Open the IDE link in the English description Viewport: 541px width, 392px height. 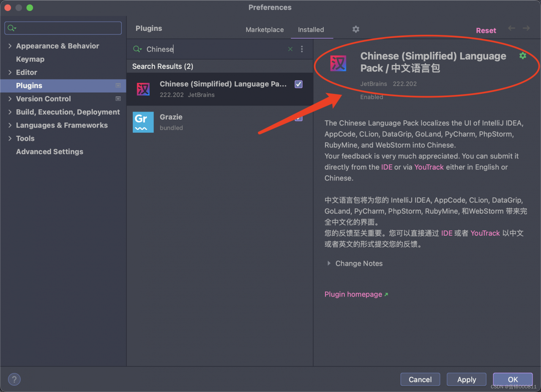pos(387,167)
